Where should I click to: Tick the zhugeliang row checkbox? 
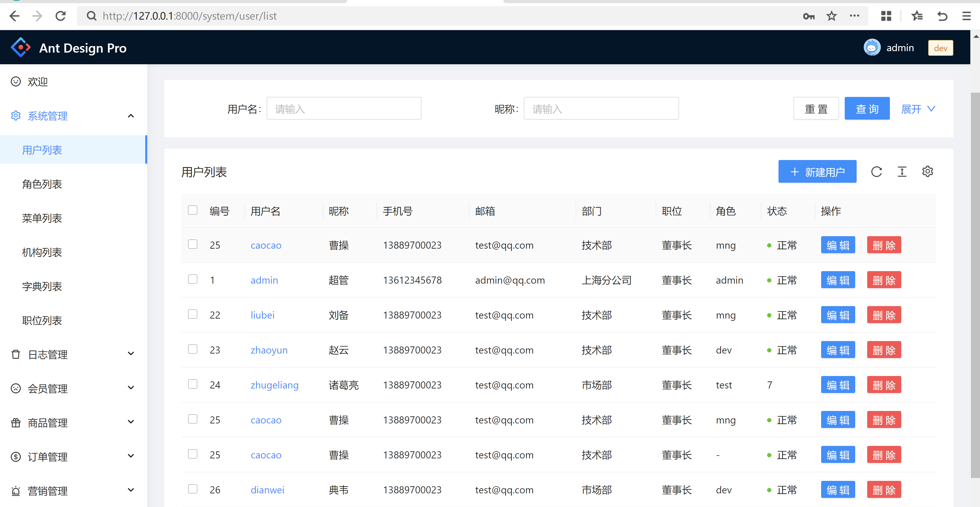click(192, 384)
